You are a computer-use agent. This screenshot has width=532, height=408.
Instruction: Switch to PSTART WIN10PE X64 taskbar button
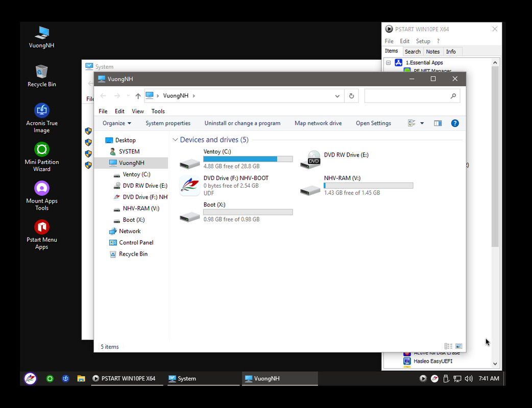click(127, 378)
